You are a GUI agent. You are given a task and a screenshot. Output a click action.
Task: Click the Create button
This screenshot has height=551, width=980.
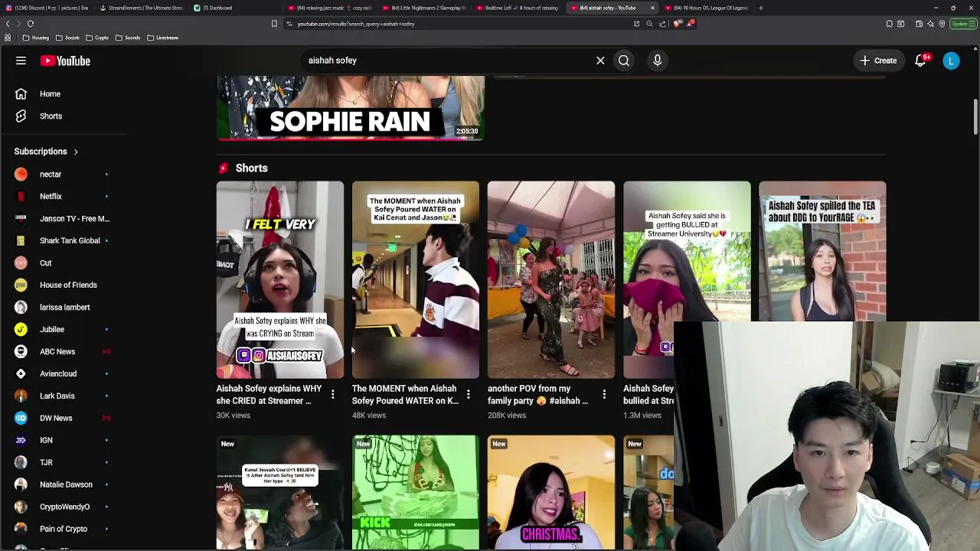[x=878, y=60]
